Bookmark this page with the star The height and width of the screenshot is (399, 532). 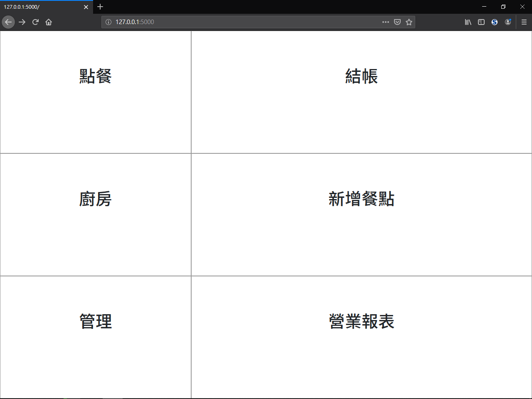click(409, 22)
